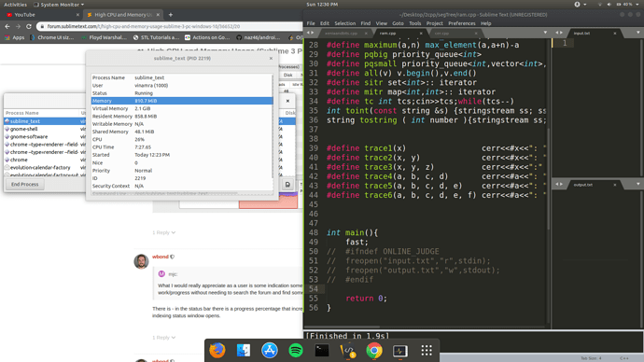Open Spotify from the dock
This screenshot has height=362, width=644.
(x=296, y=351)
